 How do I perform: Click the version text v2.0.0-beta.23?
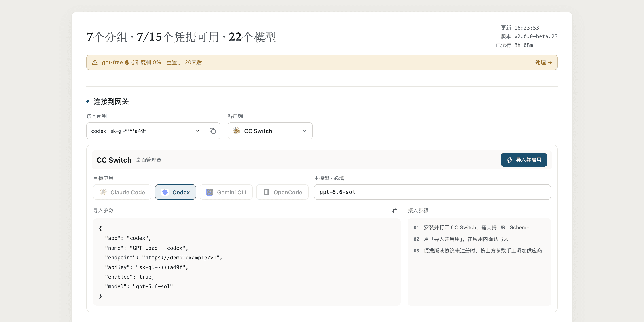[536, 36]
